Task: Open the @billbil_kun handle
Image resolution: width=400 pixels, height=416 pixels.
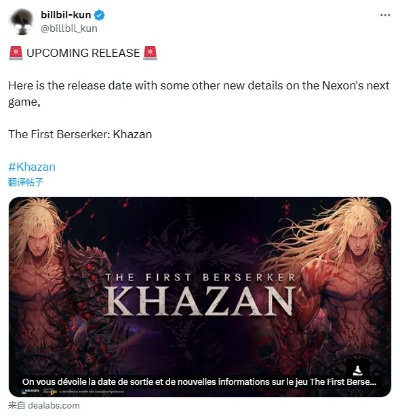Action: (x=69, y=28)
